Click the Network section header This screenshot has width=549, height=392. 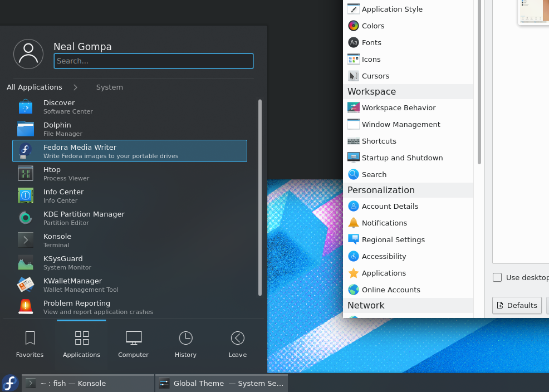[x=408, y=305]
